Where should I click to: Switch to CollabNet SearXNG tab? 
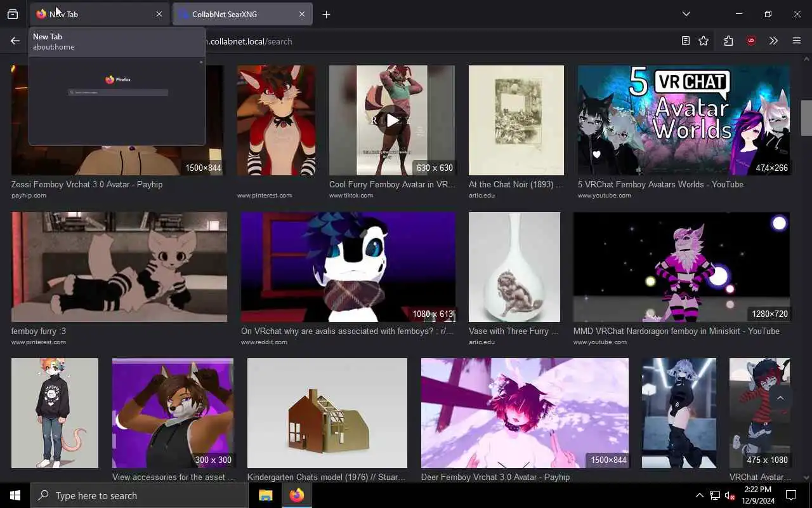242,14
